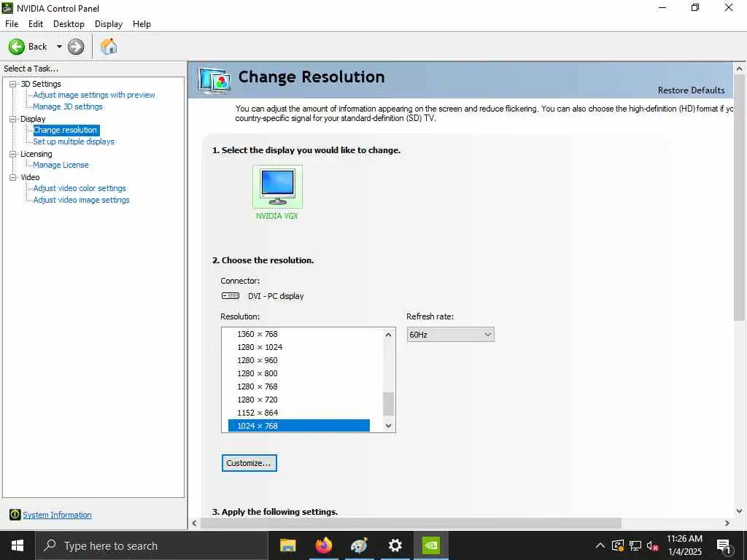Open Adjust image settings with preview

[94, 95]
